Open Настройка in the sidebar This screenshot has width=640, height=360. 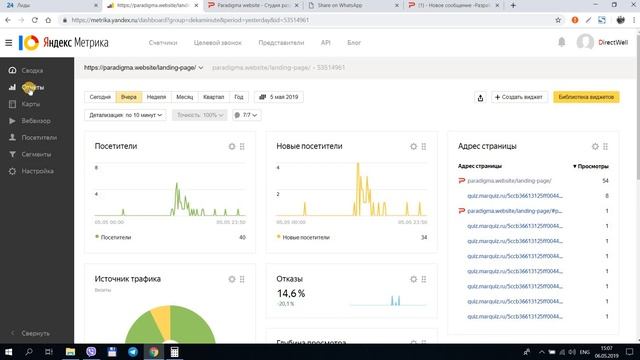(38, 171)
